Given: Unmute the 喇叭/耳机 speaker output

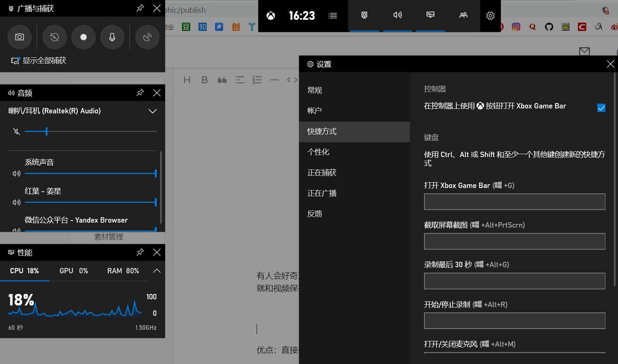Looking at the screenshot, I should (16, 131).
